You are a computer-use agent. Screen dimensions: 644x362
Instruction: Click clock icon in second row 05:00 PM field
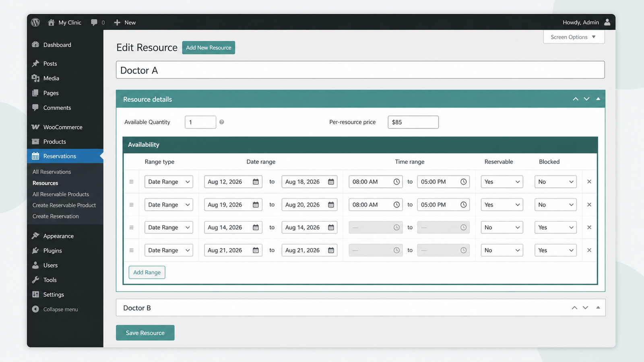pos(464,205)
